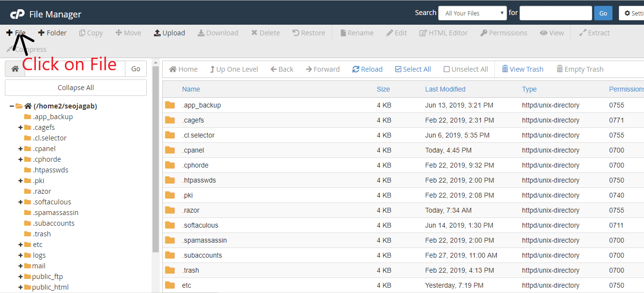644x293 pixels.
Task: Select .trash in the folder tree
Action: [x=42, y=234]
